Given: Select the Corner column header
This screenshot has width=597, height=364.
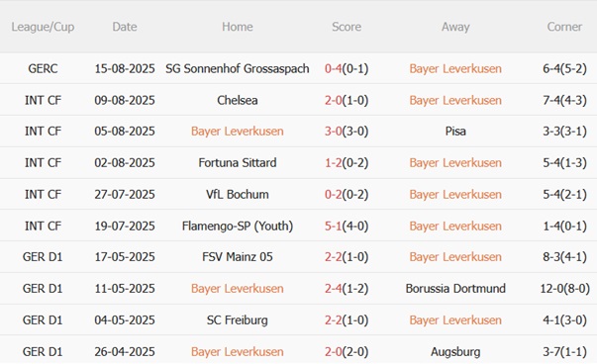Looking at the screenshot, I should (564, 27).
